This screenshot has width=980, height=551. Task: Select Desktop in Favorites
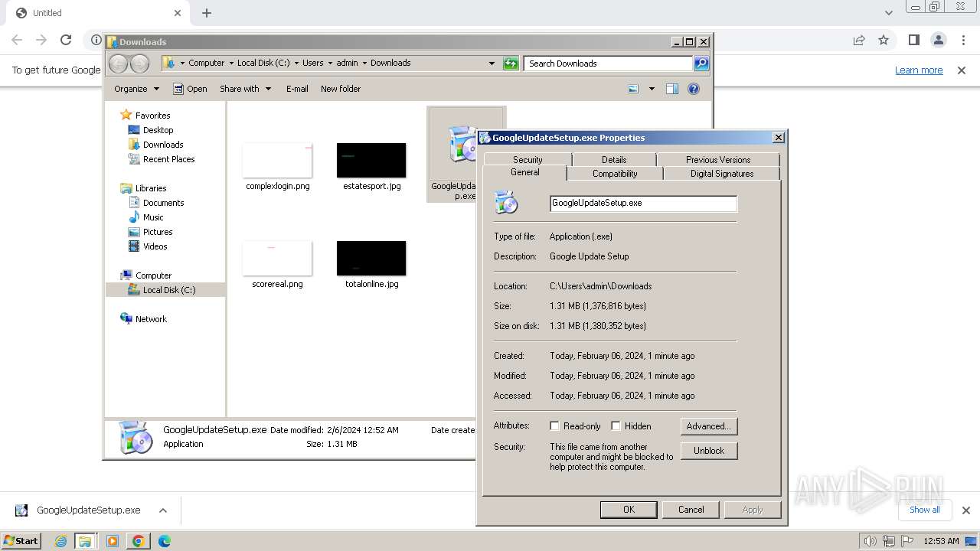pos(158,130)
